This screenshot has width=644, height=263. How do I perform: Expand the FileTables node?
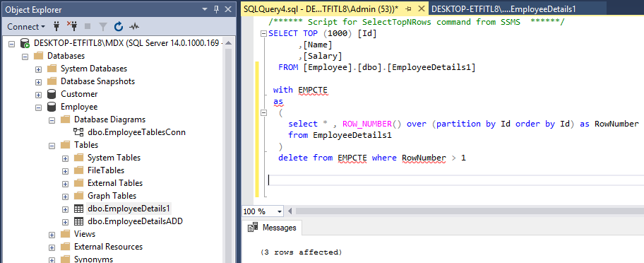pos(65,170)
